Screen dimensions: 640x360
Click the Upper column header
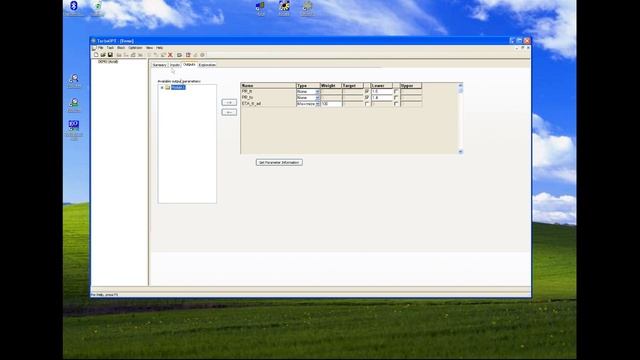point(411,86)
